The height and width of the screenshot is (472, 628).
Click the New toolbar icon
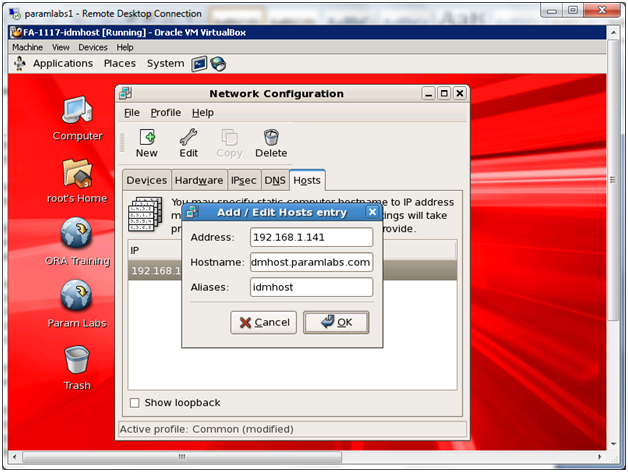coord(147,137)
